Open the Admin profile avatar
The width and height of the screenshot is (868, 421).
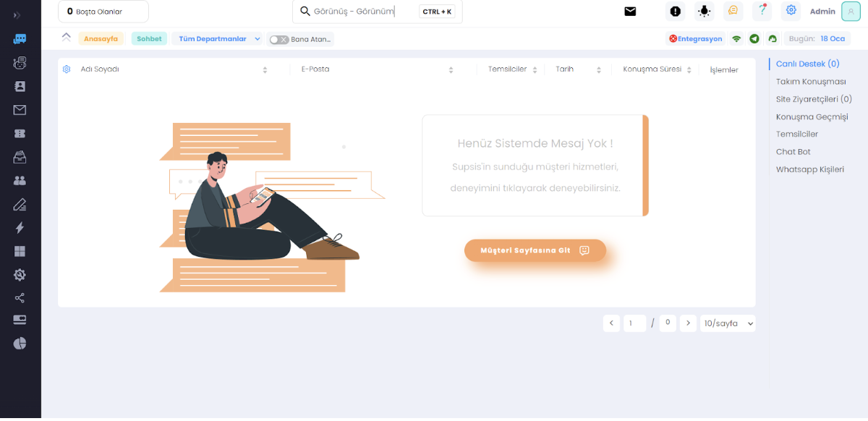(x=851, y=12)
